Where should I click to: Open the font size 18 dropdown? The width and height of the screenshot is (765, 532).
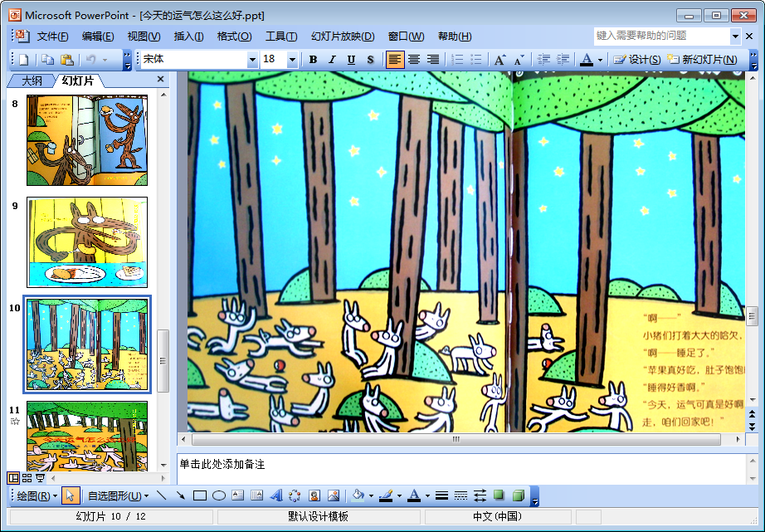(292, 60)
